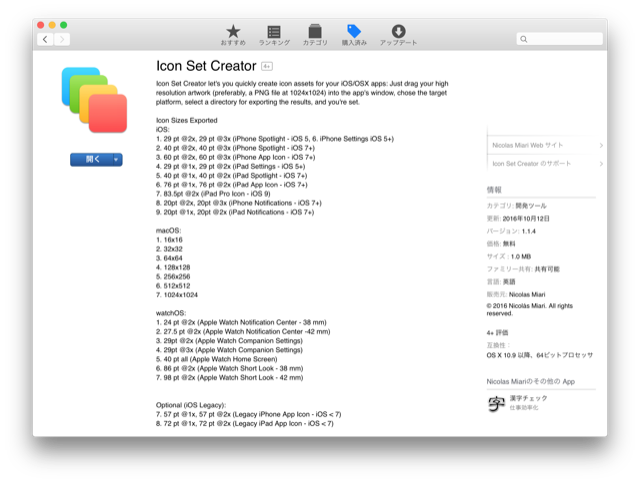Click the ファミリー共有: 共有可能 row

[x=523, y=269]
